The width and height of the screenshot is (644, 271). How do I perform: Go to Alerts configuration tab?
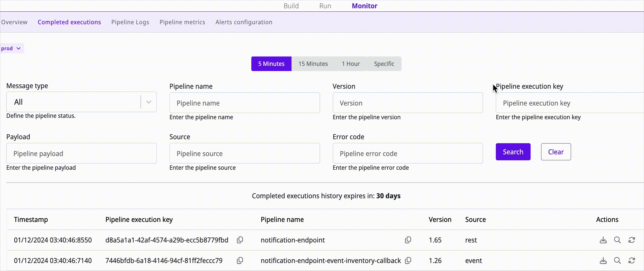[x=244, y=22]
